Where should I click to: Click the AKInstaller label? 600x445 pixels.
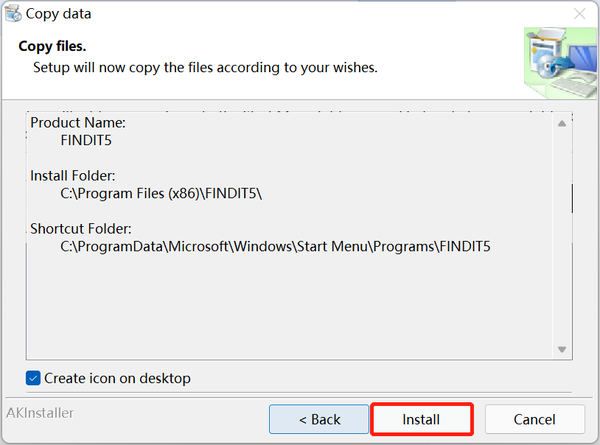pos(40,412)
